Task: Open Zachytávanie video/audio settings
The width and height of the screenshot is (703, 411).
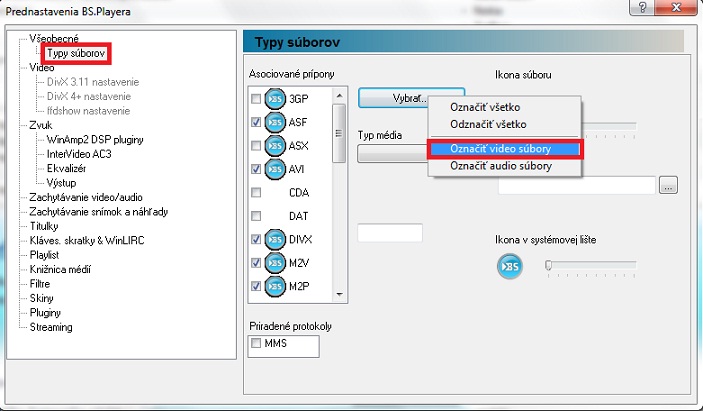Action: [86, 197]
